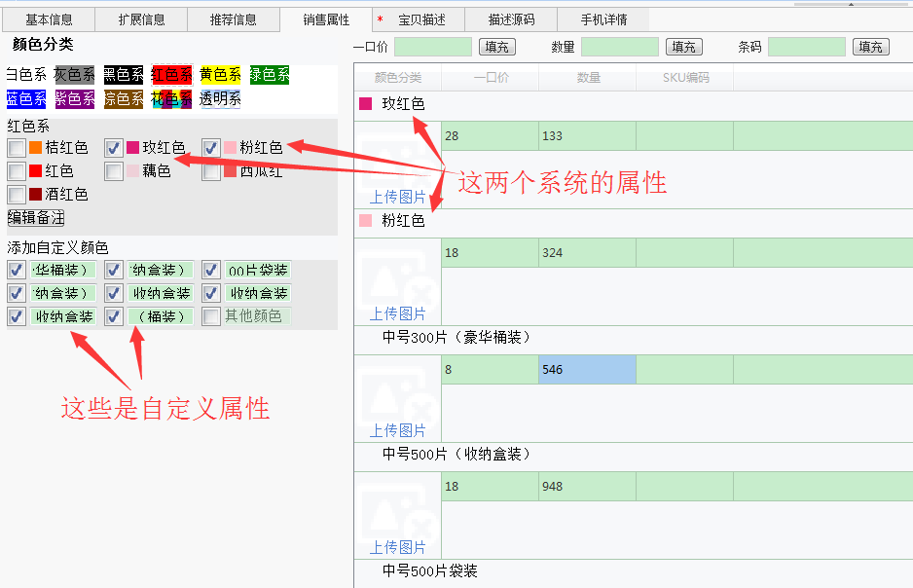Tick the 其他颜色 custom color checkbox
Viewport: 913px width, 588px height.
click(211, 316)
